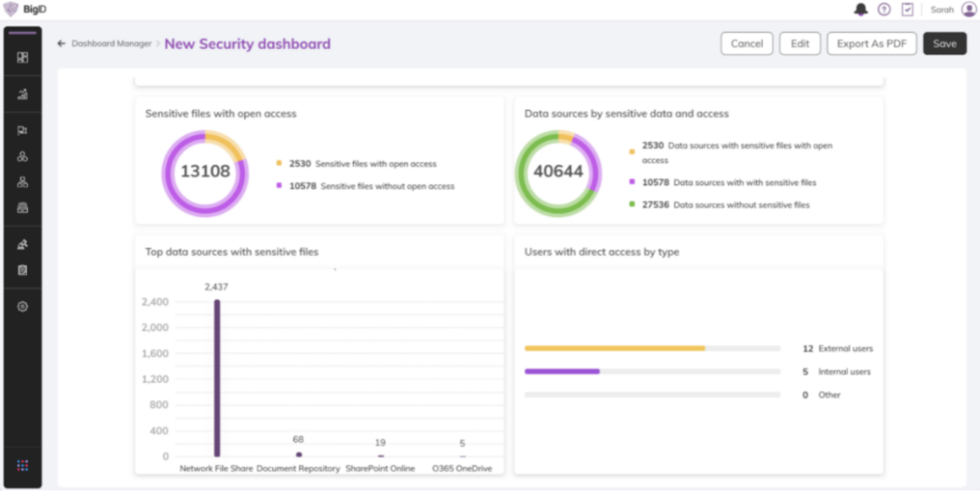Click the help question mark icon
The width and height of the screenshot is (980, 493).
pyautogui.click(x=885, y=10)
